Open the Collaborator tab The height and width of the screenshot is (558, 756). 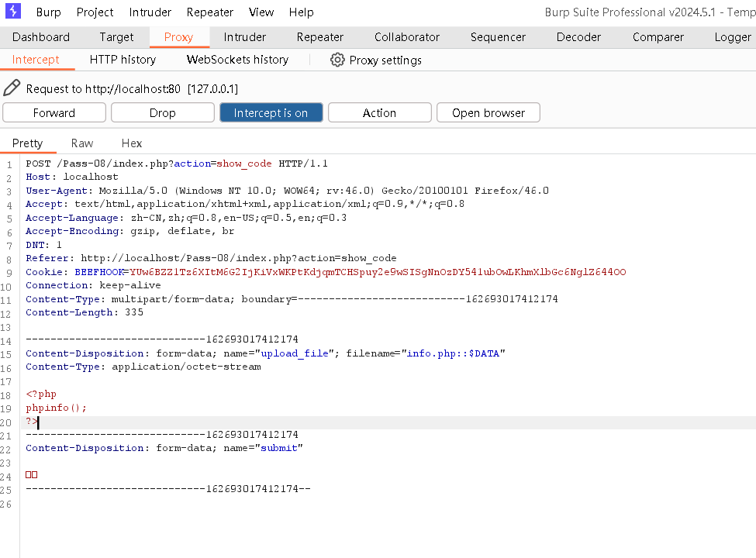pyautogui.click(x=407, y=37)
